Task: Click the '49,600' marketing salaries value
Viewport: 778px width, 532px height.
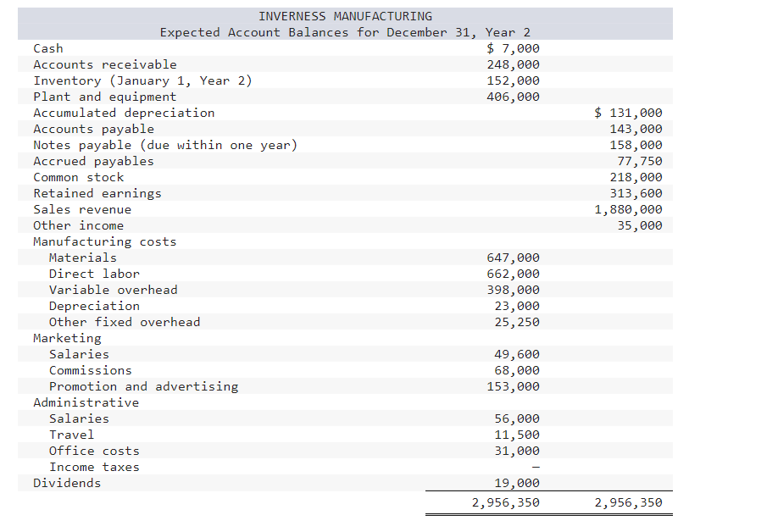Action: coord(517,354)
